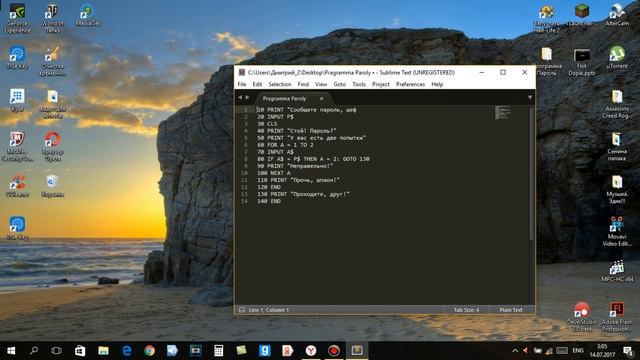This screenshot has height=360, width=640.
Task: Launch the red Opera-style browser shortcut
Action: (52, 146)
